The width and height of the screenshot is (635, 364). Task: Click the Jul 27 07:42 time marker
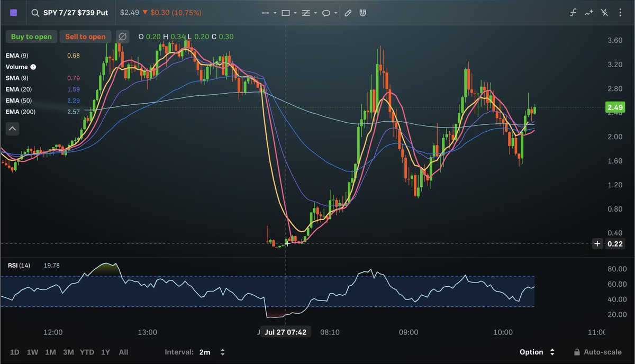(286, 332)
